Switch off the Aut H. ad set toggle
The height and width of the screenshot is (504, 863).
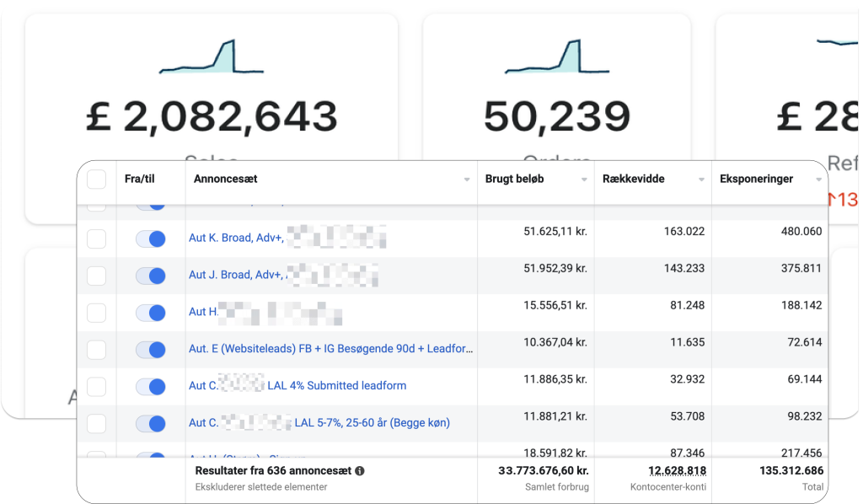[x=151, y=313]
